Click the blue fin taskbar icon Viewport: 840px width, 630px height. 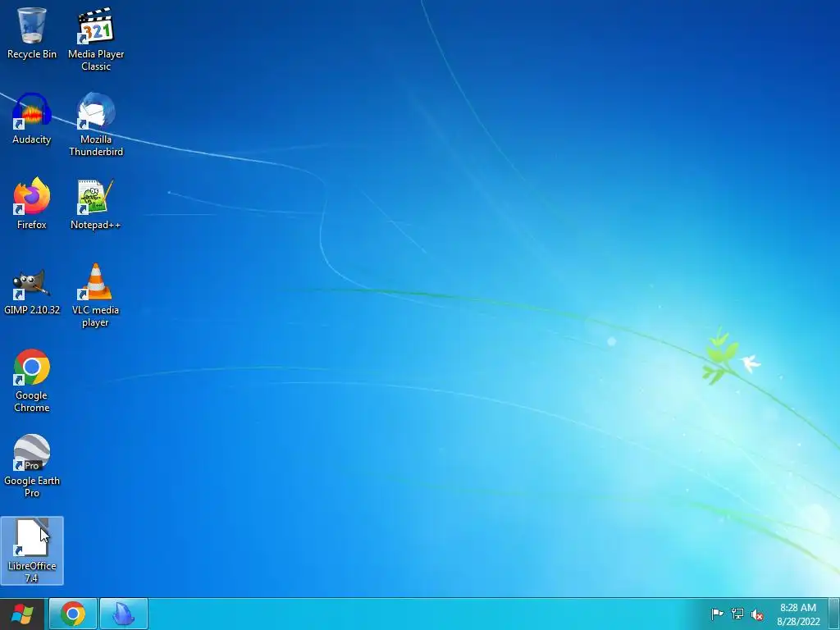pos(124,614)
